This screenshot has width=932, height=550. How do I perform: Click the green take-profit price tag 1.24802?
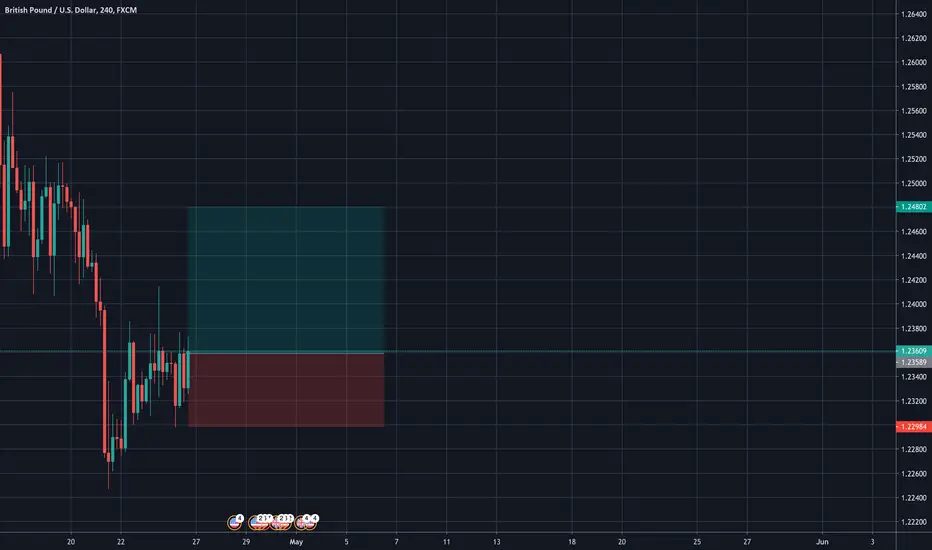pyautogui.click(x=914, y=207)
